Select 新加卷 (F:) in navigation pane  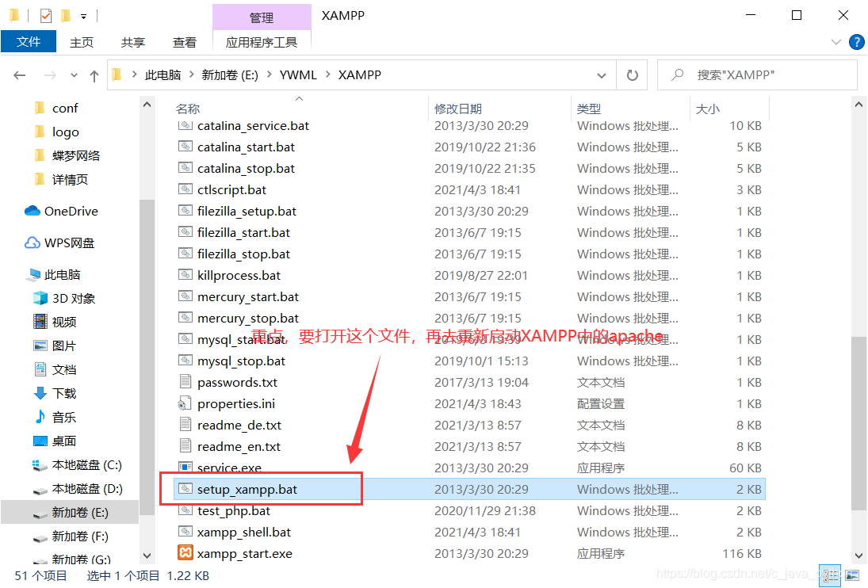click(80, 536)
